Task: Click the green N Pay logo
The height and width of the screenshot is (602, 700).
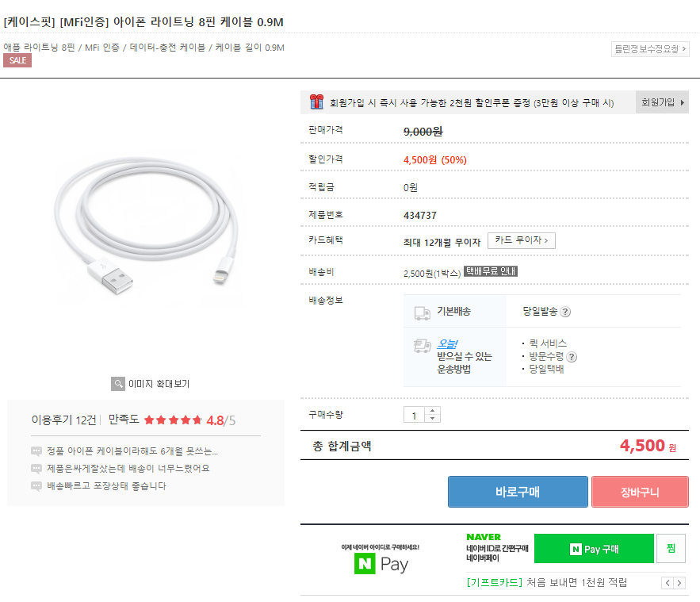Action: (x=363, y=564)
